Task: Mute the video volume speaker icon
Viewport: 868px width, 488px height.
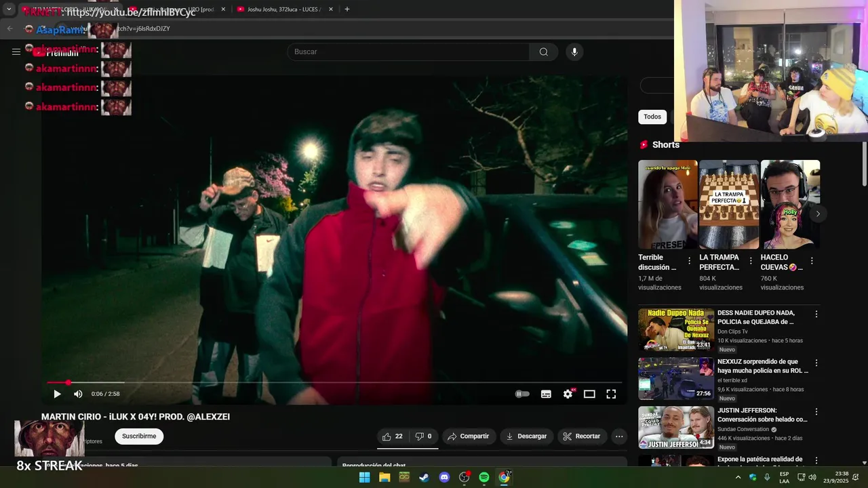Action: coord(78,394)
